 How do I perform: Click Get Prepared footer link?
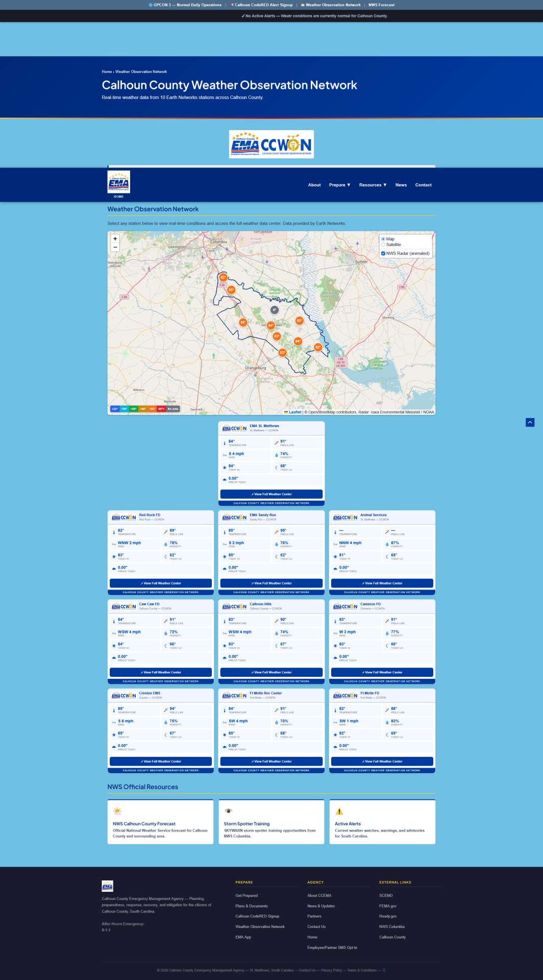(246, 895)
